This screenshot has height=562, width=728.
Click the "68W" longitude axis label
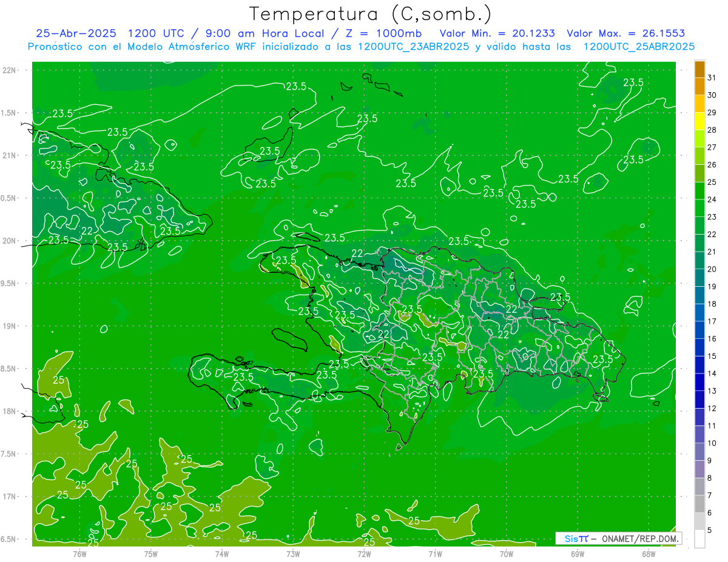click(649, 554)
